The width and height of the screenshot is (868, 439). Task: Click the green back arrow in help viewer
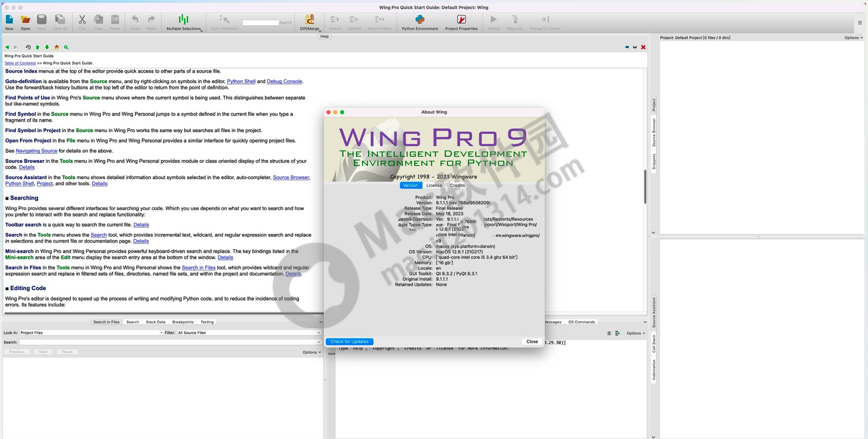tap(7, 47)
